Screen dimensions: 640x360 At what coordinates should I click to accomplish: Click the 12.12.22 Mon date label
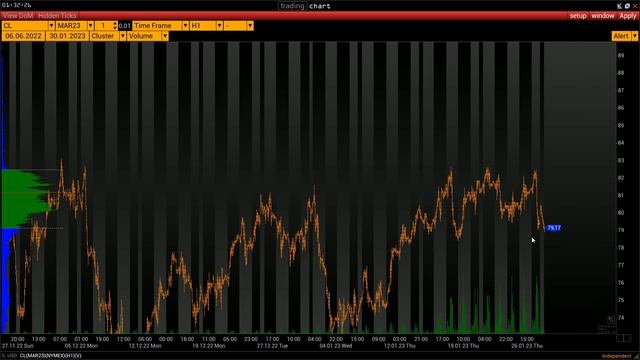click(x=145, y=346)
